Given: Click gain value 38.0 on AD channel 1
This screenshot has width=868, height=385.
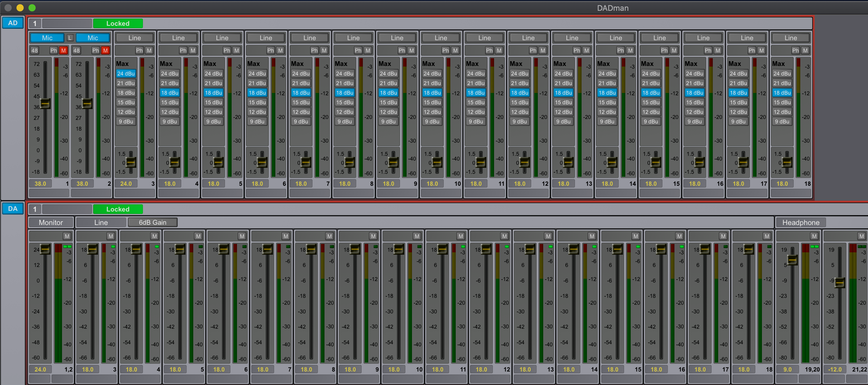Looking at the screenshot, I should tap(40, 184).
